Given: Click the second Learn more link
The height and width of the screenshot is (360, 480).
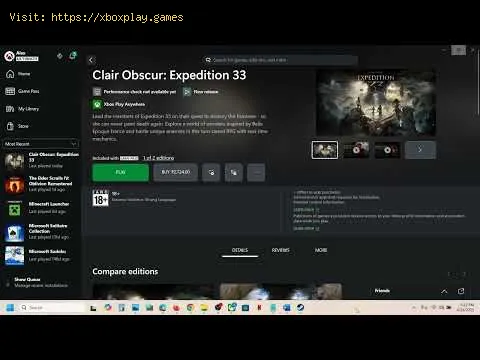Looking at the screenshot, I should 306,228.
